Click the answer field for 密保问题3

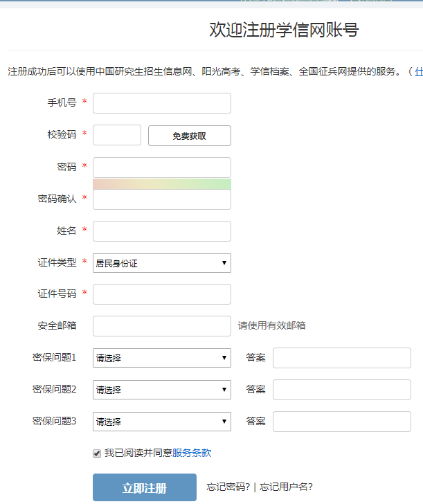(341, 422)
